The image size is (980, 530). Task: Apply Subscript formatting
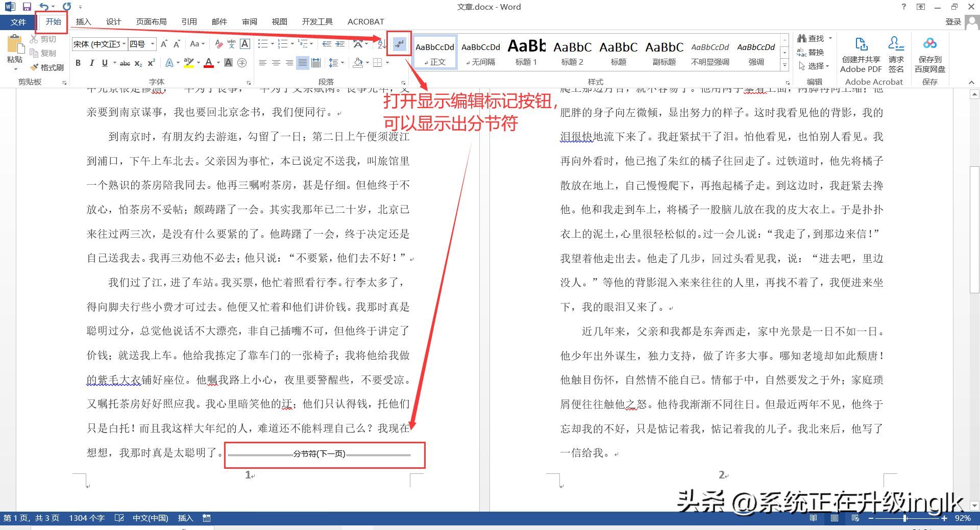(x=138, y=63)
